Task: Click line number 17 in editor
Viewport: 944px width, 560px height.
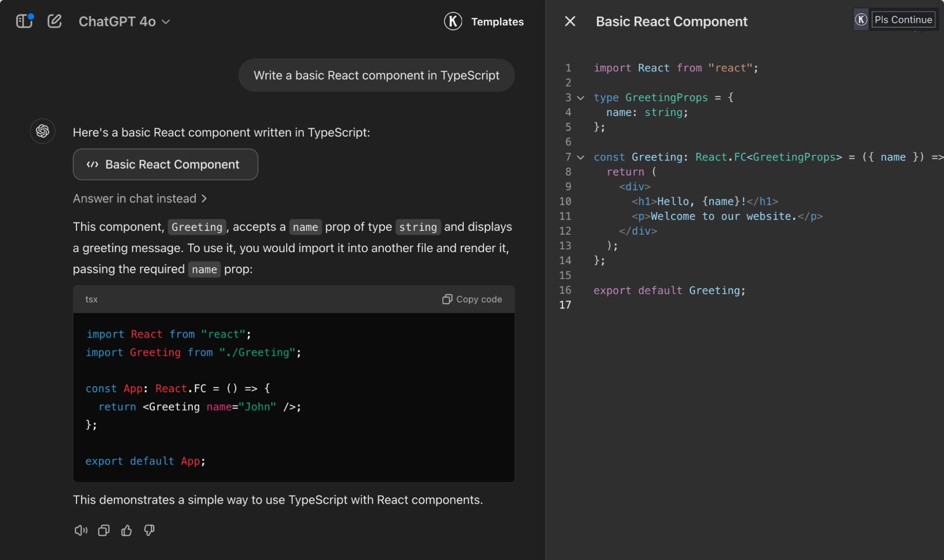Action: [x=565, y=305]
